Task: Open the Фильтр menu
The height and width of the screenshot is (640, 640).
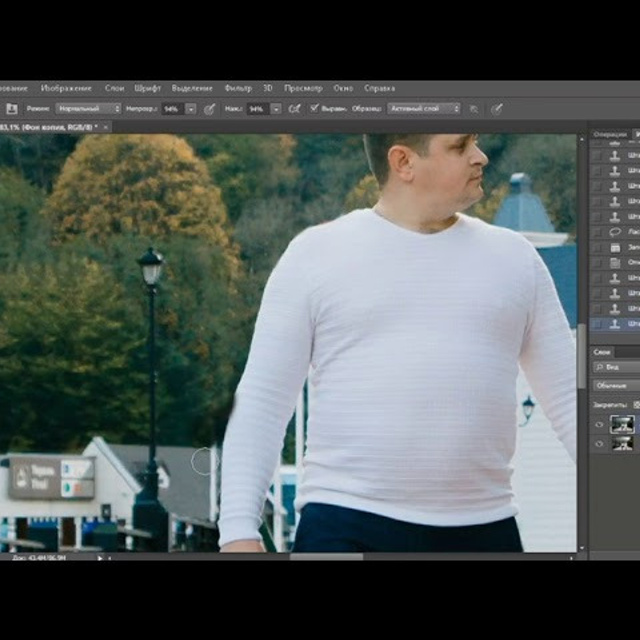Action: click(x=238, y=88)
